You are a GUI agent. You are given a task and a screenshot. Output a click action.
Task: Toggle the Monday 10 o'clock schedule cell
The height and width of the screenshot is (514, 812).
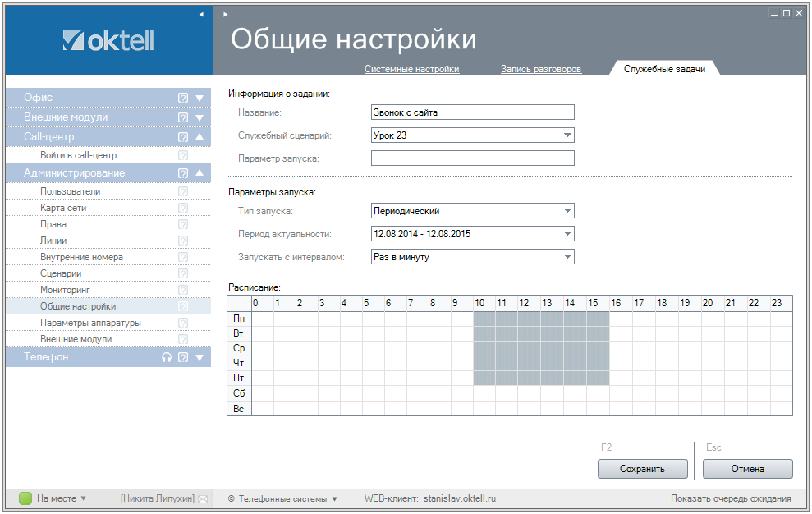point(484,319)
